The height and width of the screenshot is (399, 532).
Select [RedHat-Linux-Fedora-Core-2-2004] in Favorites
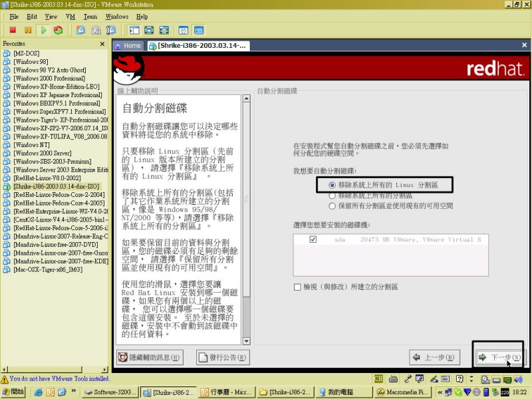pyautogui.click(x=59, y=195)
